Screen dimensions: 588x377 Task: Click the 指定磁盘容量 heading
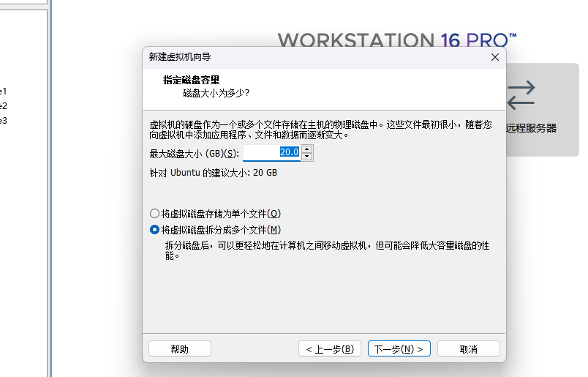[x=192, y=80]
